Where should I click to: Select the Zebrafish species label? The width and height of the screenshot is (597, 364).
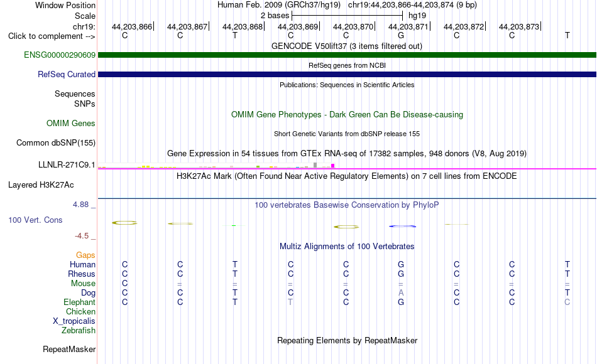tap(79, 331)
